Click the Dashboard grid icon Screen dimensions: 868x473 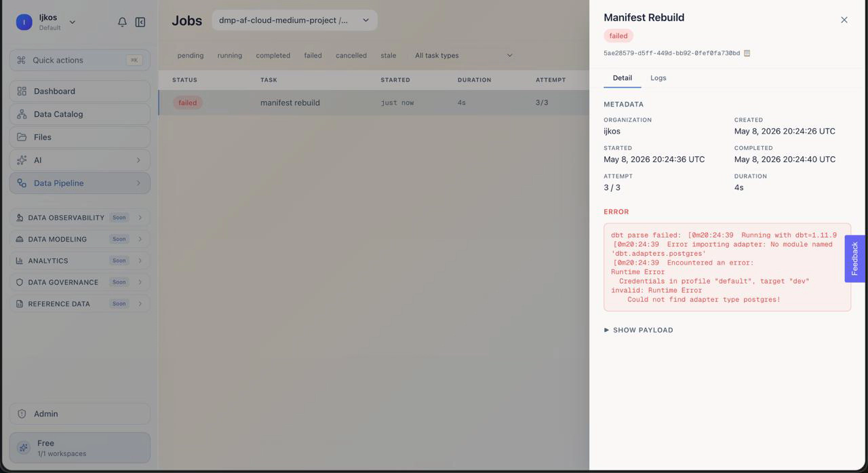pyautogui.click(x=22, y=91)
